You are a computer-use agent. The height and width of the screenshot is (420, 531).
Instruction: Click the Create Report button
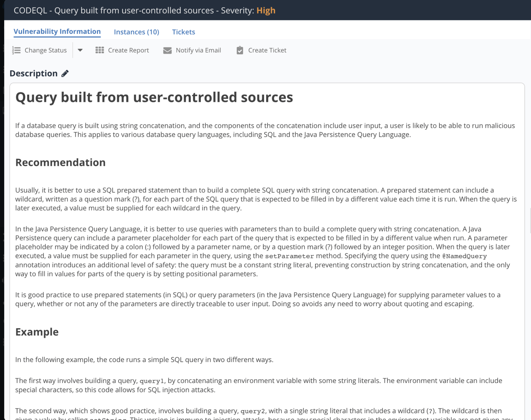[128, 50]
